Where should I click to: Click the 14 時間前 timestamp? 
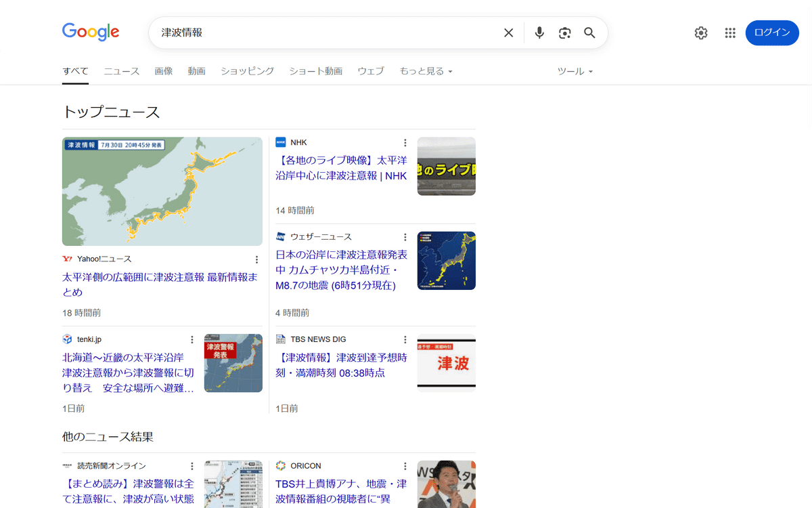click(295, 211)
